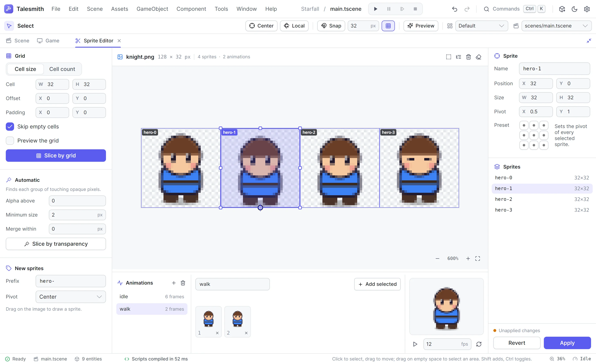Toggle the Snap option

point(331,26)
